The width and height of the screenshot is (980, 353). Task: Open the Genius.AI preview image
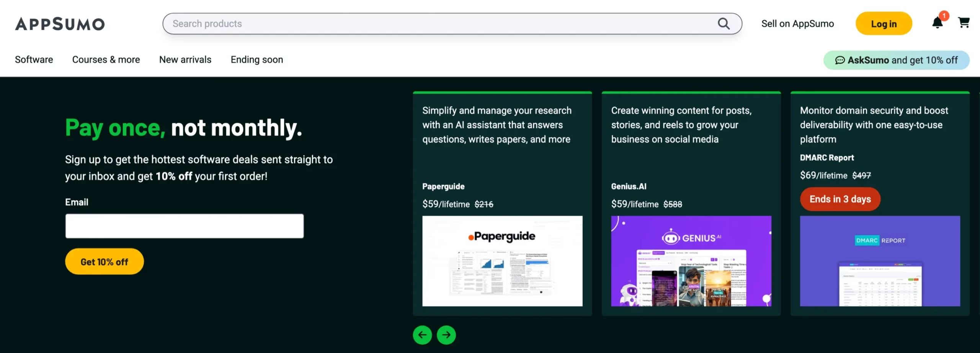tap(691, 261)
